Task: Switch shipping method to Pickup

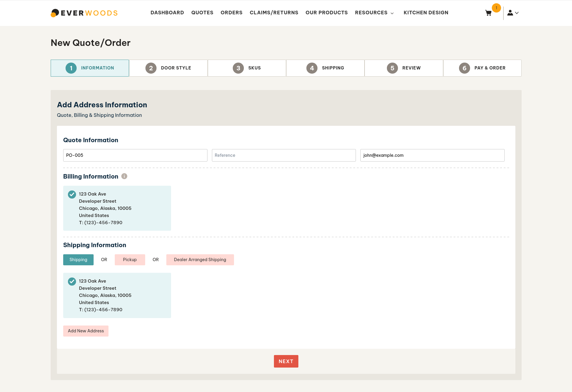Action: click(x=130, y=260)
